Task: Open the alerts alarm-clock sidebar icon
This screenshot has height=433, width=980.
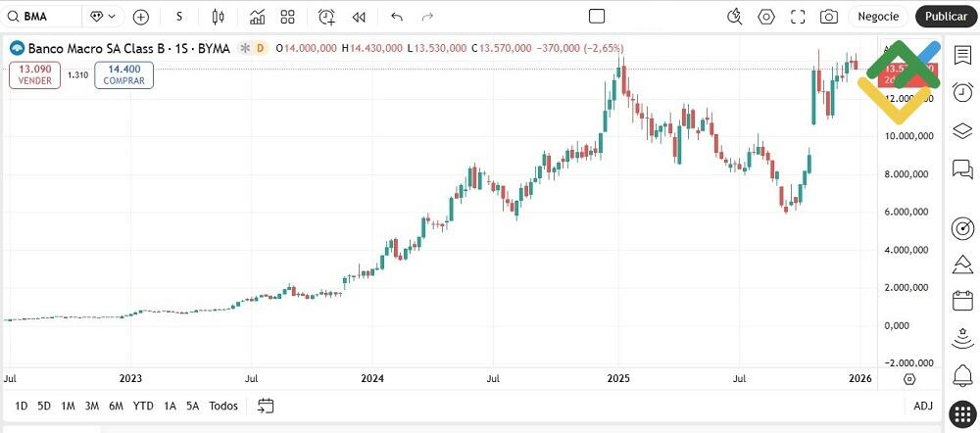Action: [962, 92]
